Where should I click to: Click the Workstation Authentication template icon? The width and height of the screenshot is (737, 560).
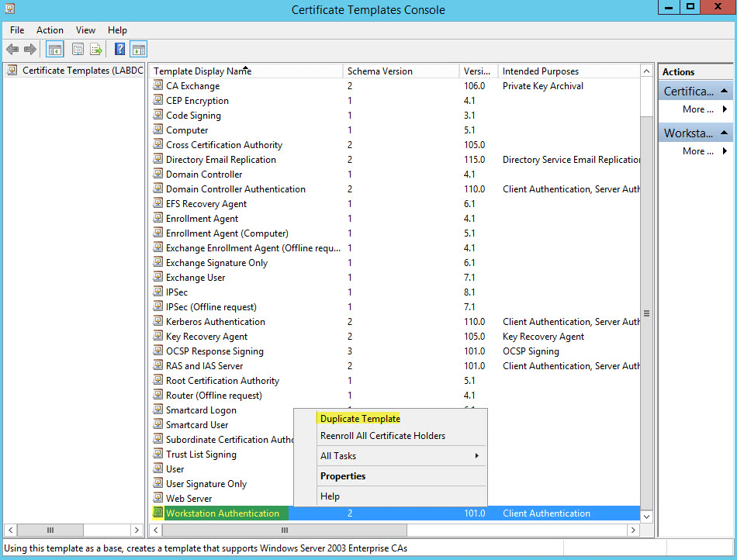click(x=158, y=513)
